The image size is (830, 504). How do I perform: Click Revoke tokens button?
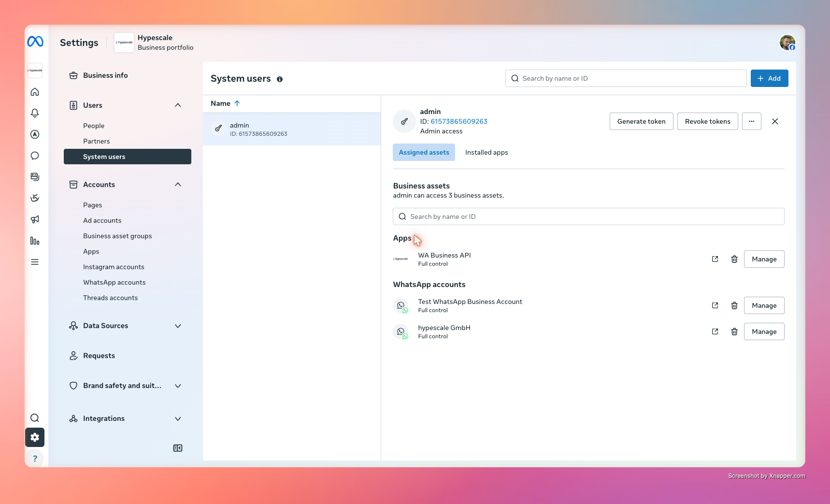tap(707, 121)
